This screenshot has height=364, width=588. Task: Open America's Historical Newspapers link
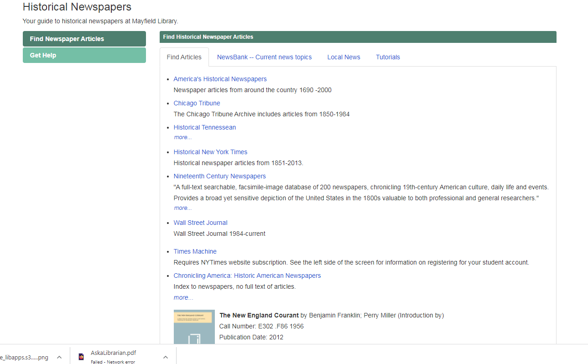click(220, 79)
